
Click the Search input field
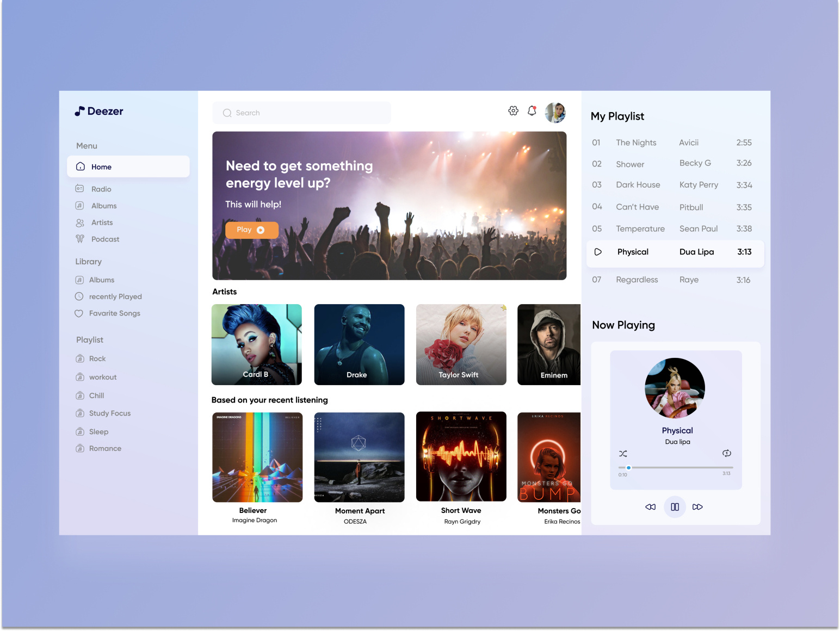(301, 113)
